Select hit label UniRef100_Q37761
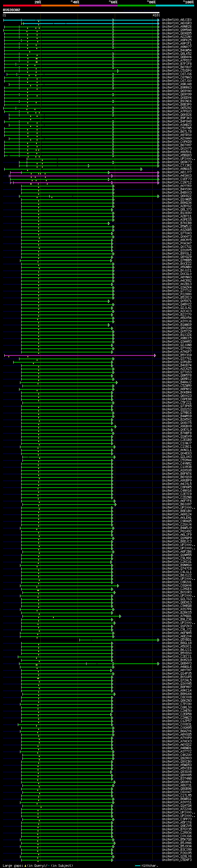 coord(177,358)
